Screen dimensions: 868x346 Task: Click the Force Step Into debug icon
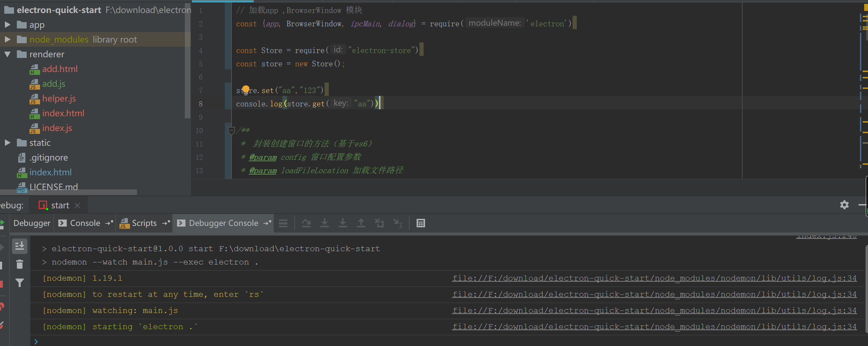coord(343,223)
